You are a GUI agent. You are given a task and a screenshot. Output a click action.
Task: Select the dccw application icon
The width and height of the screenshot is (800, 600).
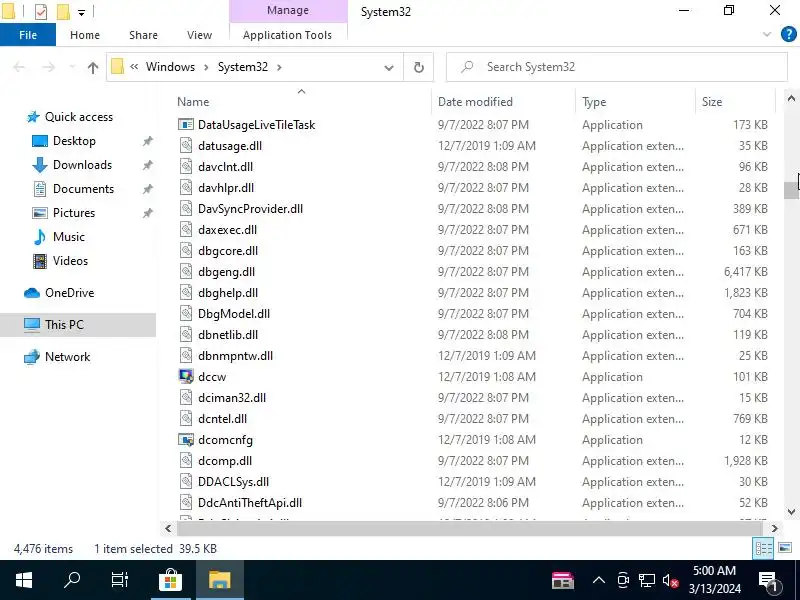pos(186,377)
